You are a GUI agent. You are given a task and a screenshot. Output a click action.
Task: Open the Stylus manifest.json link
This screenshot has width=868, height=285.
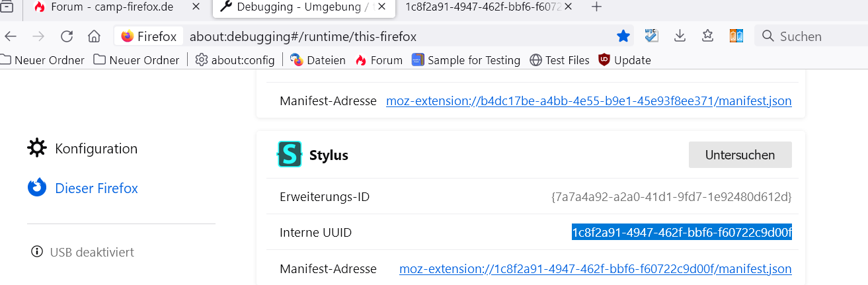pos(595,269)
